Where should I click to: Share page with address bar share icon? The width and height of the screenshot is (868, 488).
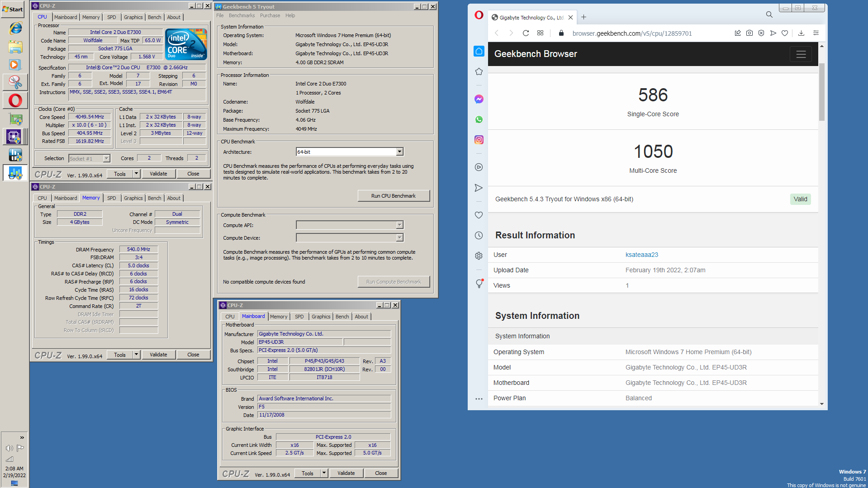pyautogui.click(x=737, y=33)
